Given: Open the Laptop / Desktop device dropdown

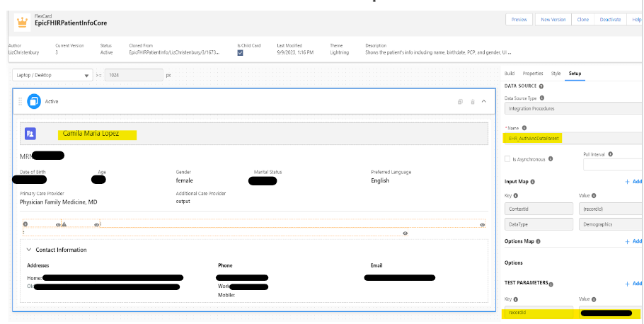Looking at the screenshot, I should 52,75.
